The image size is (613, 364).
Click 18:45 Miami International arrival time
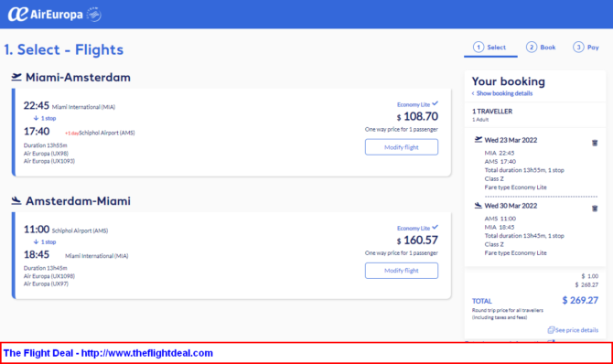pyautogui.click(x=37, y=254)
